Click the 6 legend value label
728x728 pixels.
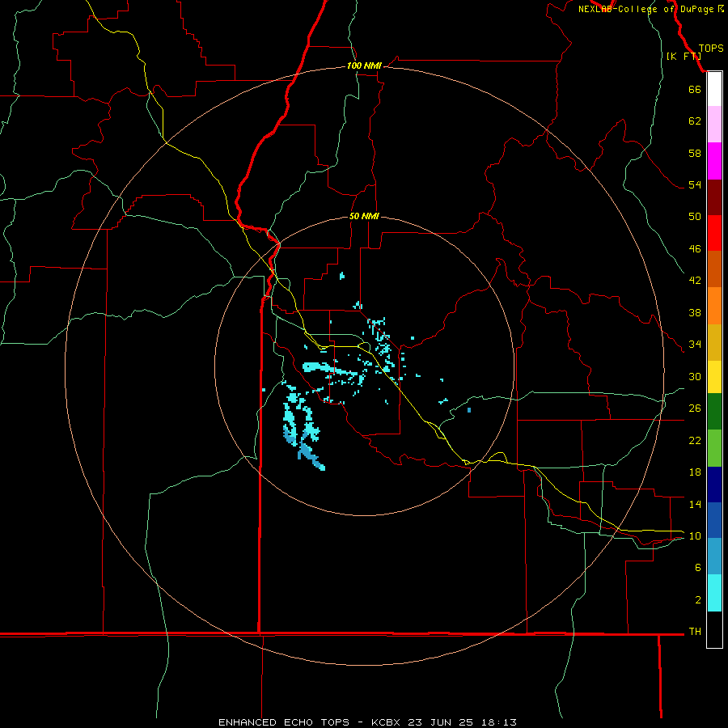pos(698,567)
